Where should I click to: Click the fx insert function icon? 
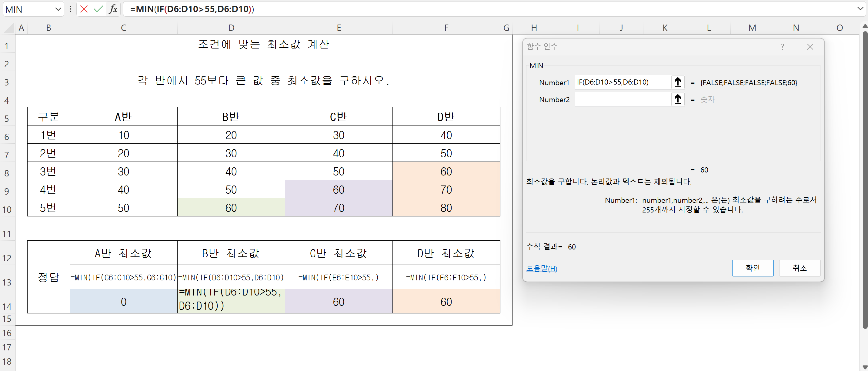pyautogui.click(x=113, y=9)
